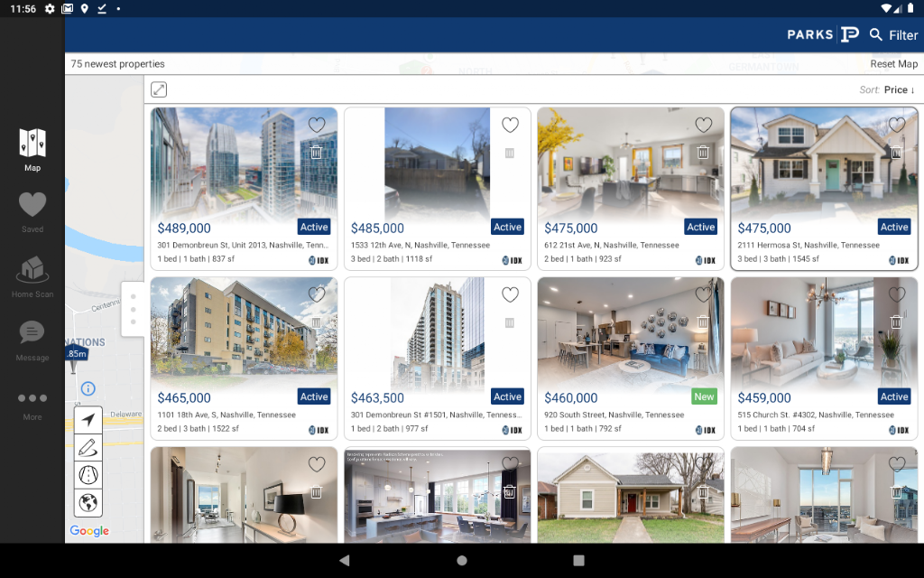Select the draw-on-map pencil tool
The width and height of the screenshot is (924, 578).
pyautogui.click(x=88, y=448)
